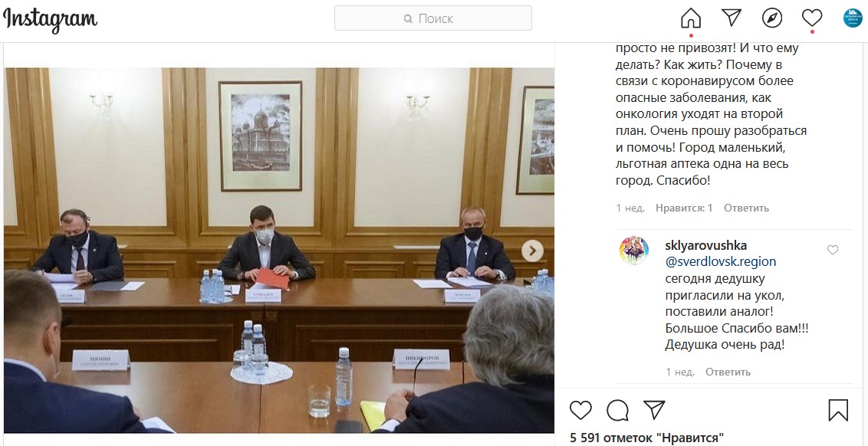The height and width of the screenshot is (446, 868).
Task: Click the comment speech bubble icon
Action: pyautogui.click(x=617, y=410)
